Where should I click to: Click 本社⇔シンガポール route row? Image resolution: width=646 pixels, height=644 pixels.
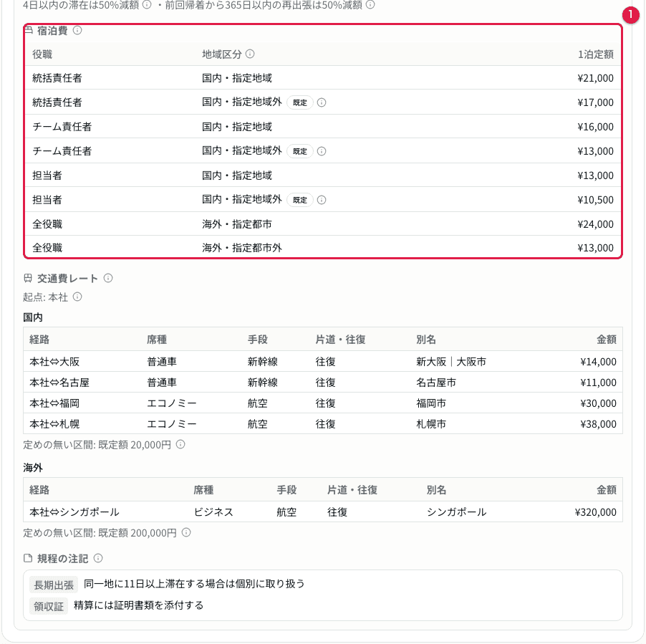pyautogui.click(x=323, y=511)
